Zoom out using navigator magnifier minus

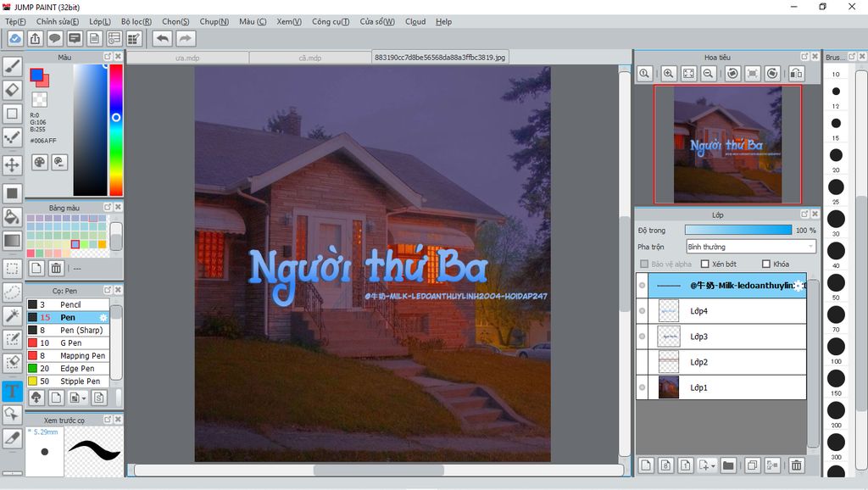click(708, 74)
